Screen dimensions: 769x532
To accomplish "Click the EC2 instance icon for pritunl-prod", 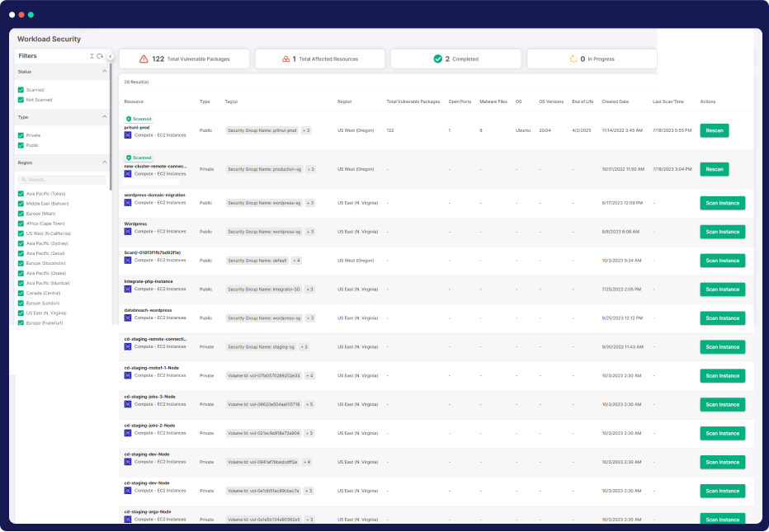I will [128, 134].
